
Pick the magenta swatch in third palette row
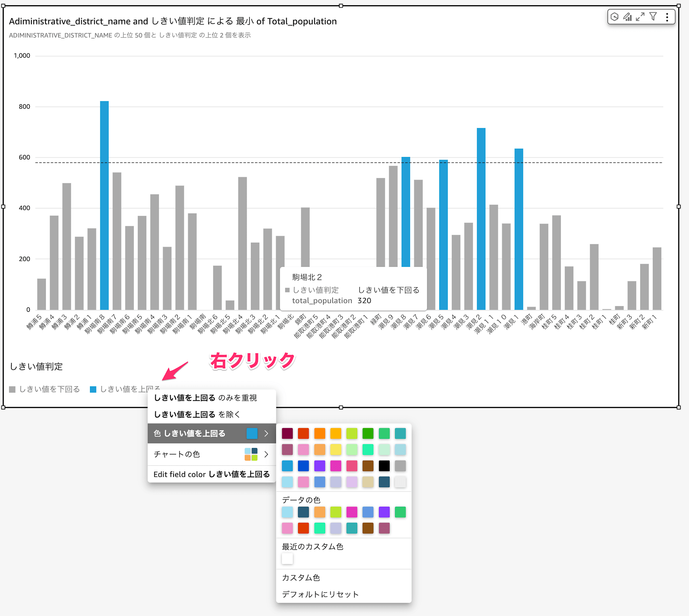pos(336,466)
